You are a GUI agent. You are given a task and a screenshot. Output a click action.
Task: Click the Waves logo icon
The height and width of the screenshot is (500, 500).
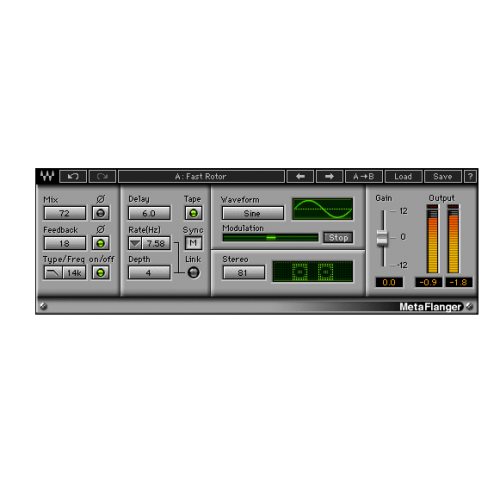point(47,176)
